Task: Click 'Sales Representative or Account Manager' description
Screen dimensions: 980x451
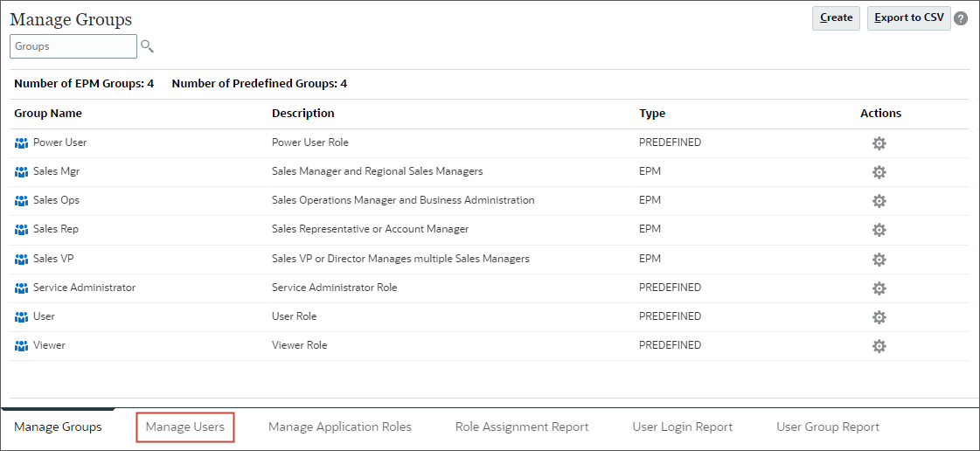Action: [370, 229]
